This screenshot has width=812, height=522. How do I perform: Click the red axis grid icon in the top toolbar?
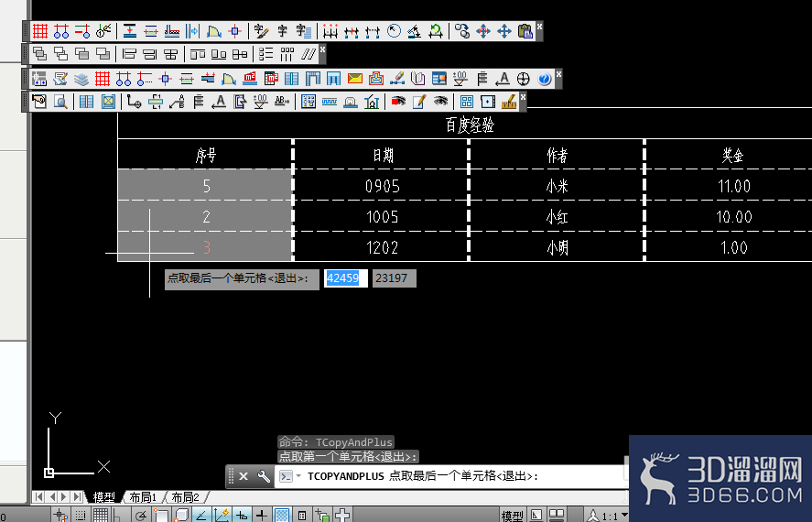(40, 31)
